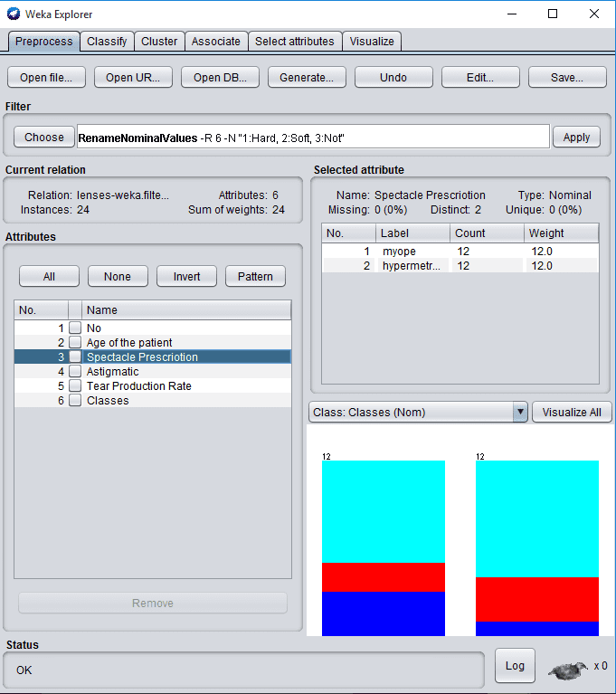Click the Name column header in Attributes
Image resolution: width=616 pixels, height=694 pixels.
186,309
